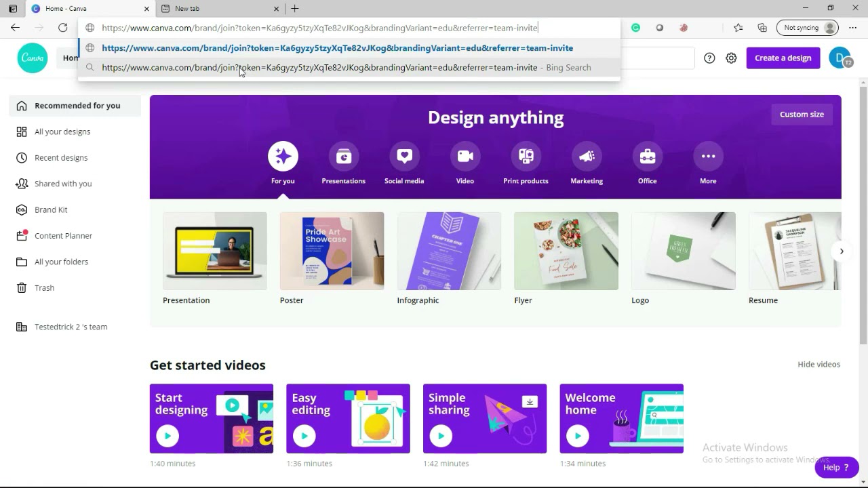868x488 pixels.
Task: Click the Help ? button
Action: 836,468
